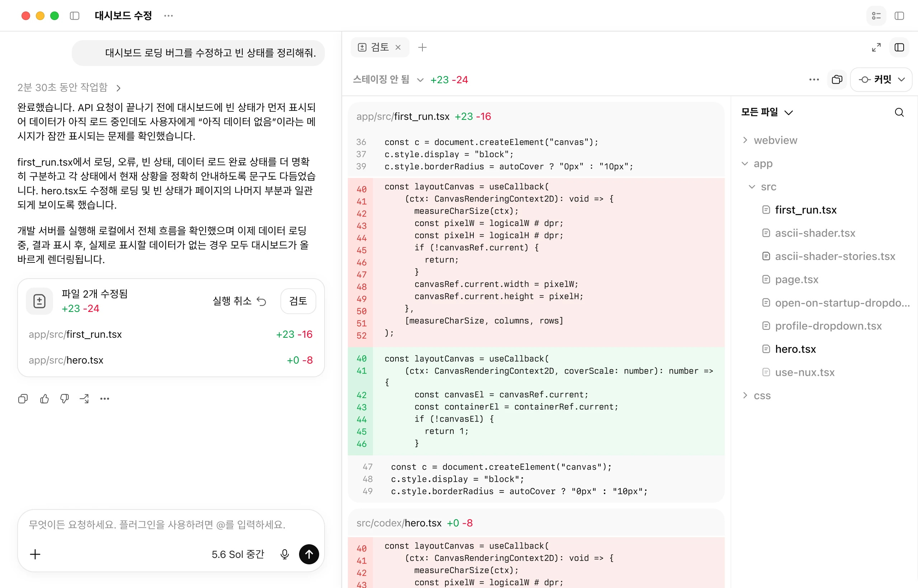Click the file icon beside first_run.tsx in tree

[766, 210]
